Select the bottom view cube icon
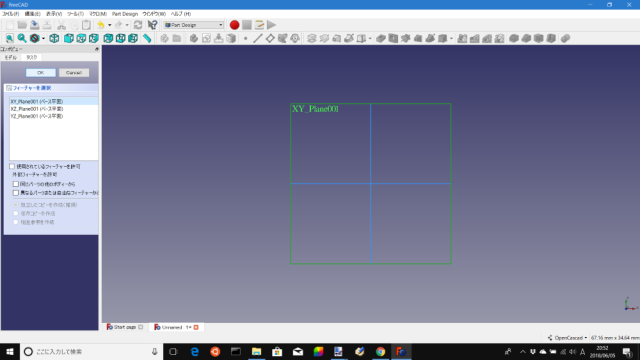 (x=120, y=38)
